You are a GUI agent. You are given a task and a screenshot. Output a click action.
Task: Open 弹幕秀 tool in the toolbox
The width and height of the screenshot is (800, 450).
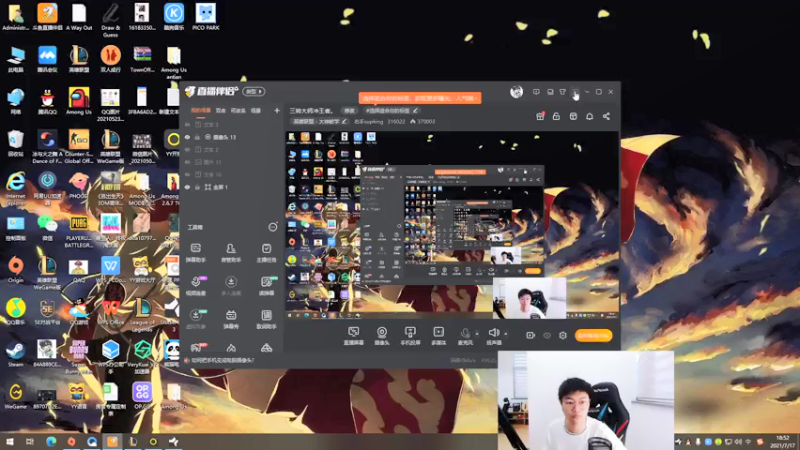(x=231, y=319)
